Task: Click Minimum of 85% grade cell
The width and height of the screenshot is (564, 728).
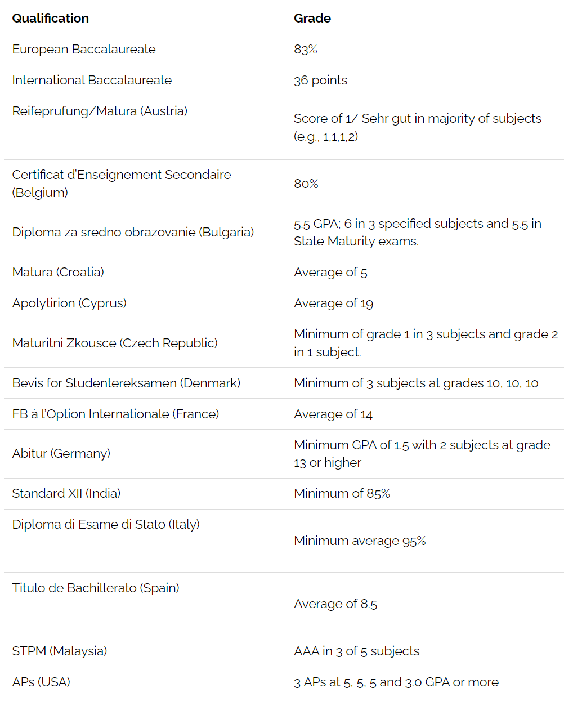Action: pyautogui.click(x=342, y=494)
